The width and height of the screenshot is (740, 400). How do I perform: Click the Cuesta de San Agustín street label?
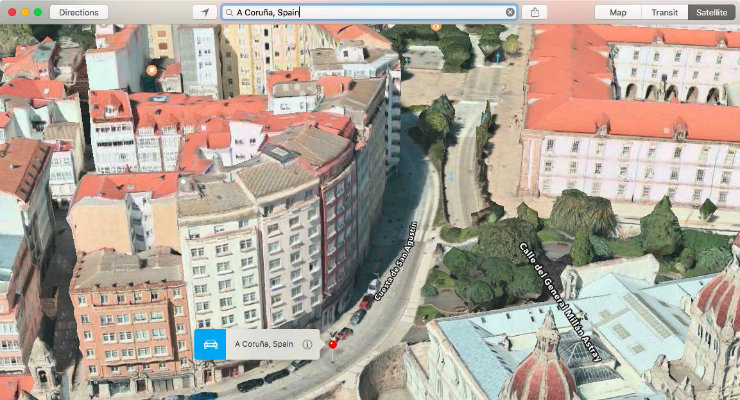click(396, 261)
